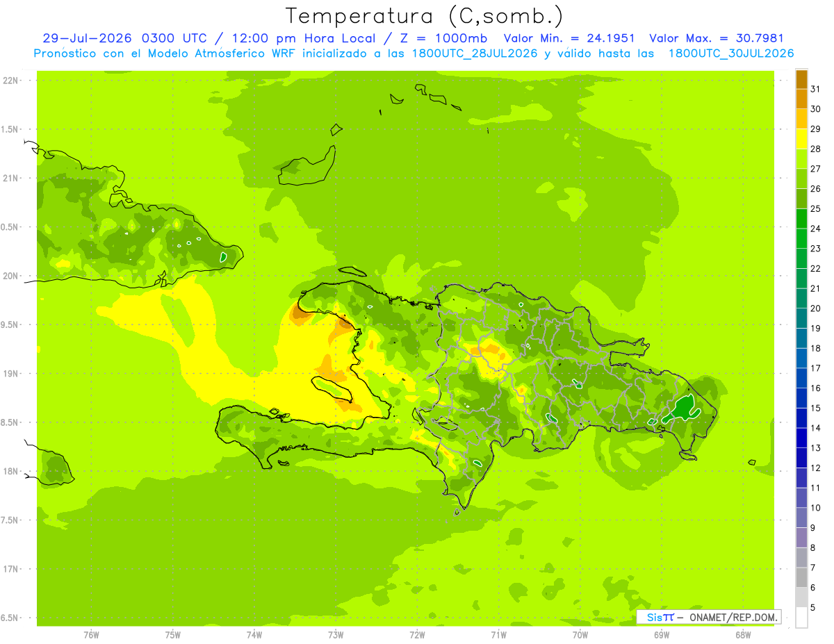Viewport: 834px width, 644px height.
Task: Click the longitude axis label "71W"
Action: pos(498,635)
